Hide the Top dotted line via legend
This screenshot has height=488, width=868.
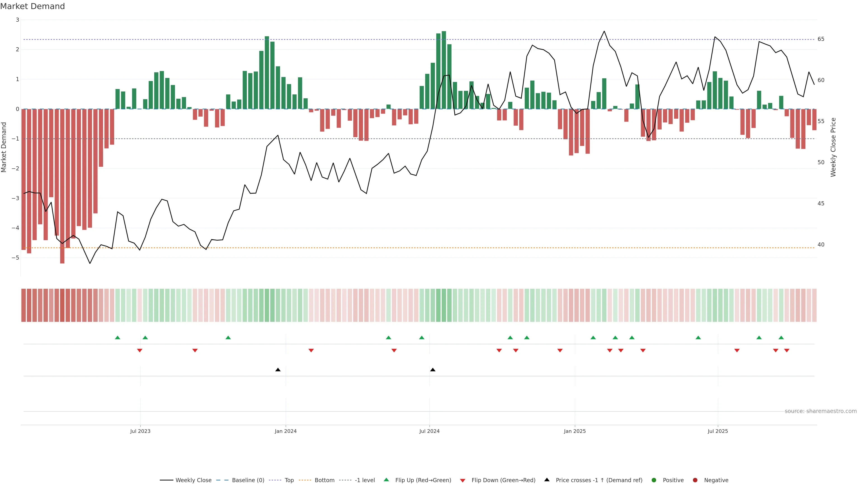click(289, 480)
